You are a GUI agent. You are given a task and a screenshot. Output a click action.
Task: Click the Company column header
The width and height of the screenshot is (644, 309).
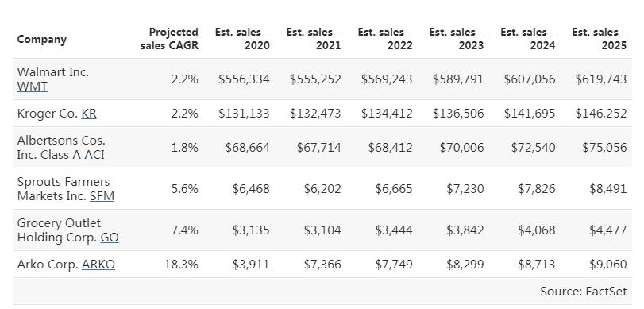coord(41,40)
